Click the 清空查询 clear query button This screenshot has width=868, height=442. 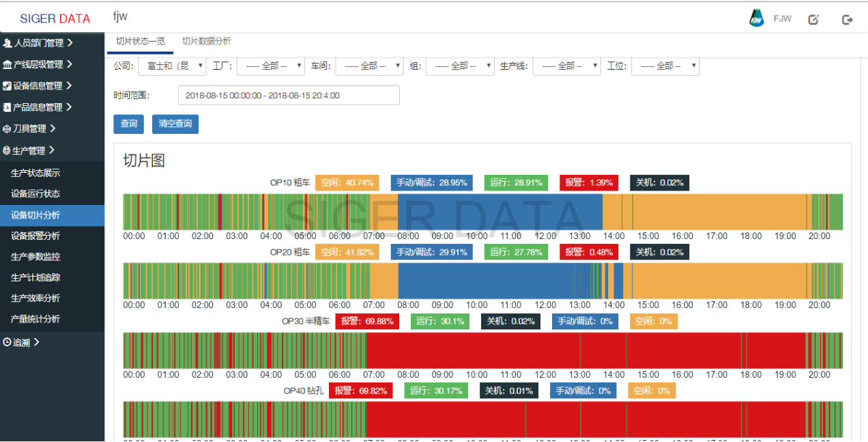[x=175, y=124]
